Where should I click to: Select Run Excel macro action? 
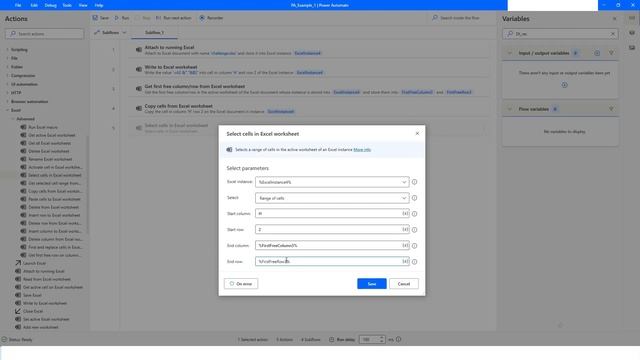pyautogui.click(x=43, y=127)
